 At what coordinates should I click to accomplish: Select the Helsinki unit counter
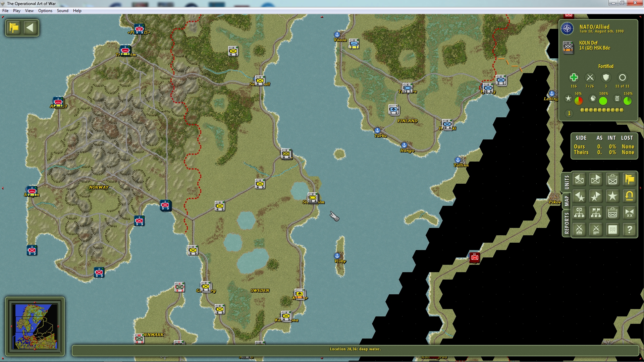(447, 124)
